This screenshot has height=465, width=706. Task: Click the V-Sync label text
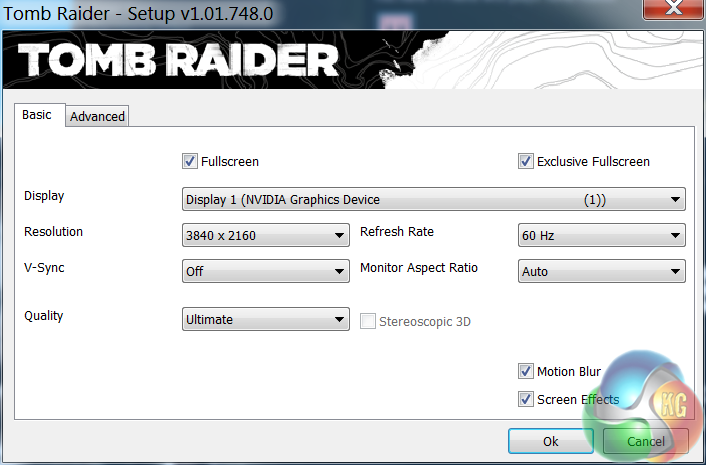coord(44,268)
